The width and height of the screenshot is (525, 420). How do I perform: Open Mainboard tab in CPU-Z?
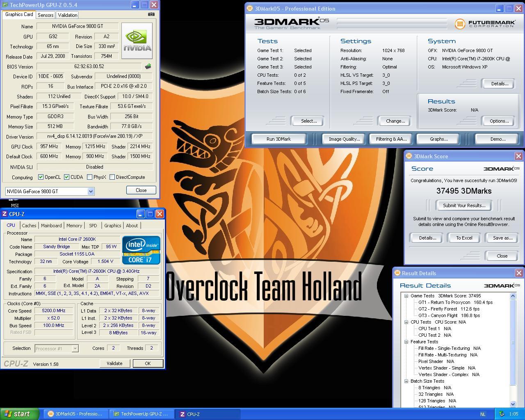pos(51,226)
